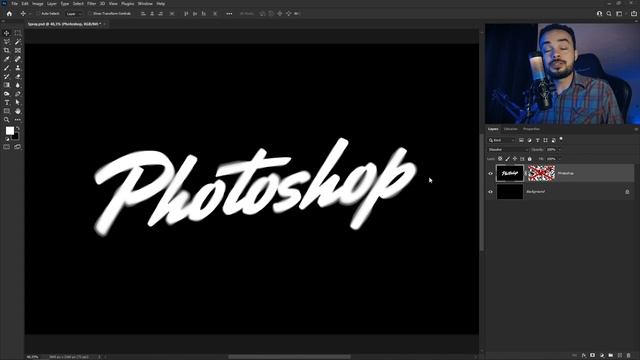640x360 pixels.
Task: Select the Dodge tool
Action: (7, 93)
